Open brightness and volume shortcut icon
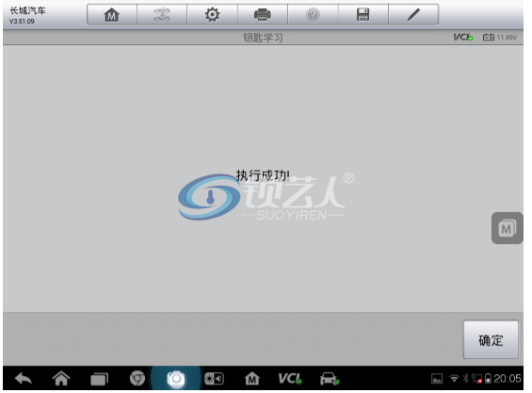Image resolution: width=532 pixels, height=393 pixels. [214, 378]
